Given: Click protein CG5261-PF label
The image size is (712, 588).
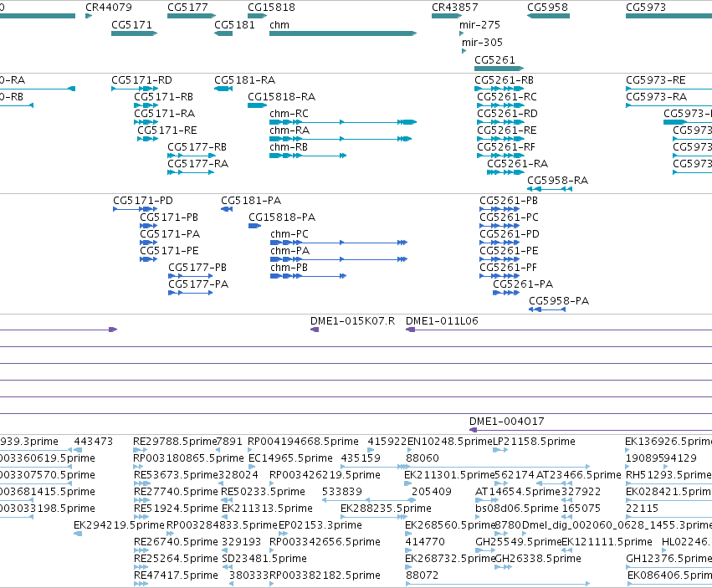Looking at the screenshot, I should [x=508, y=268].
